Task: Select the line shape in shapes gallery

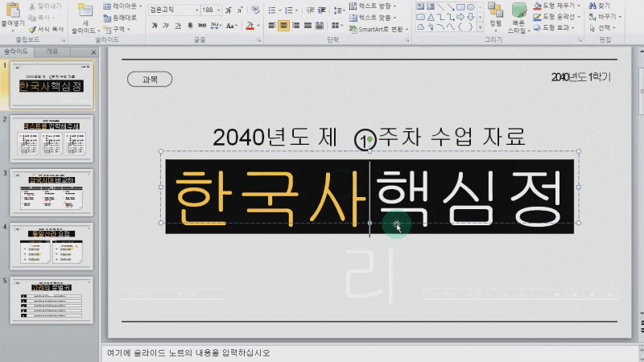Action: tap(440, 7)
